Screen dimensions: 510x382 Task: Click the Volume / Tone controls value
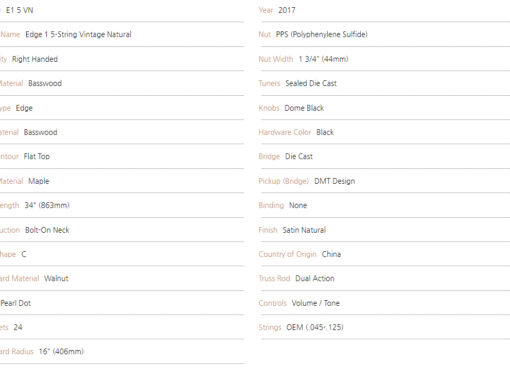316,303
